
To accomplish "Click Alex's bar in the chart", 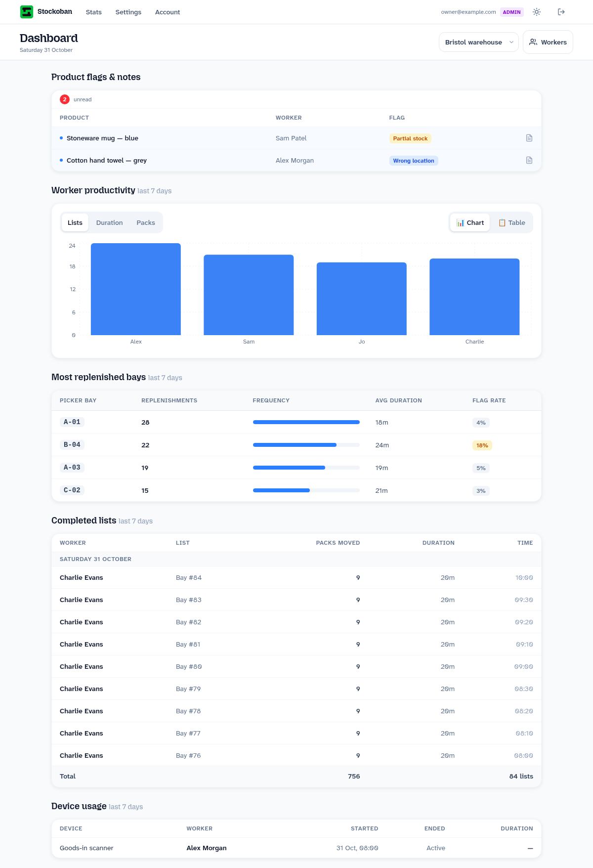I will [136, 289].
